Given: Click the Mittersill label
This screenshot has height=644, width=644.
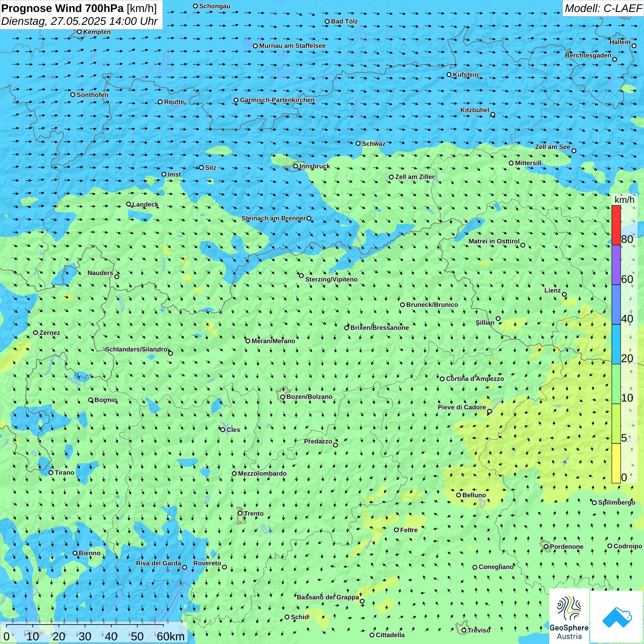Looking at the screenshot, I should tap(529, 163).
